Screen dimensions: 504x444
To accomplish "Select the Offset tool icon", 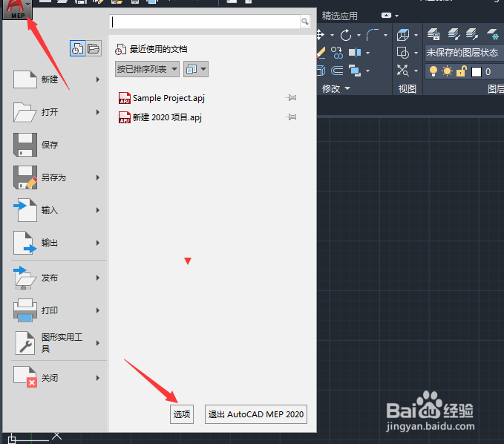I will (x=337, y=70).
